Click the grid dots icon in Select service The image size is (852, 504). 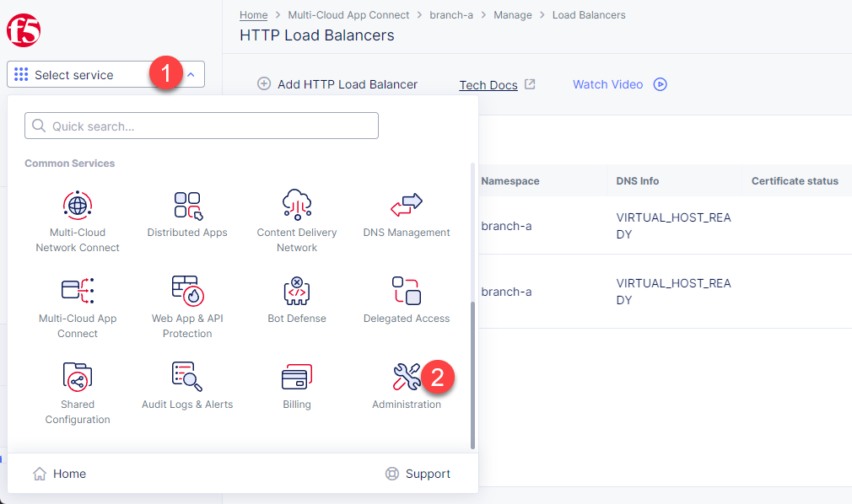tap(21, 74)
